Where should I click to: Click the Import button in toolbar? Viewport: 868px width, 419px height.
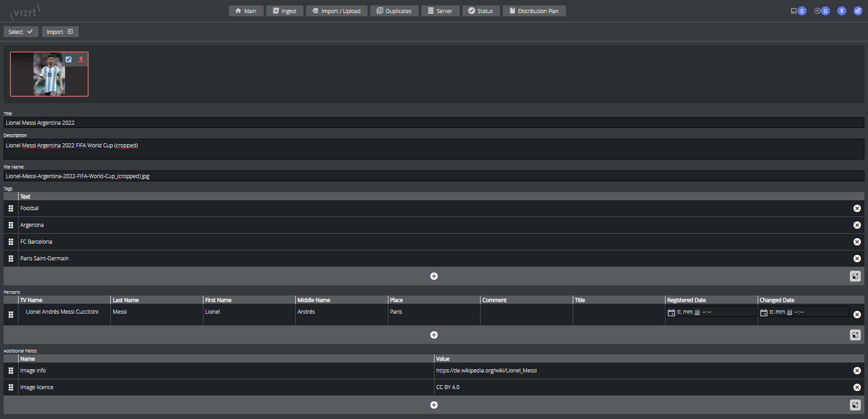pos(60,32)
